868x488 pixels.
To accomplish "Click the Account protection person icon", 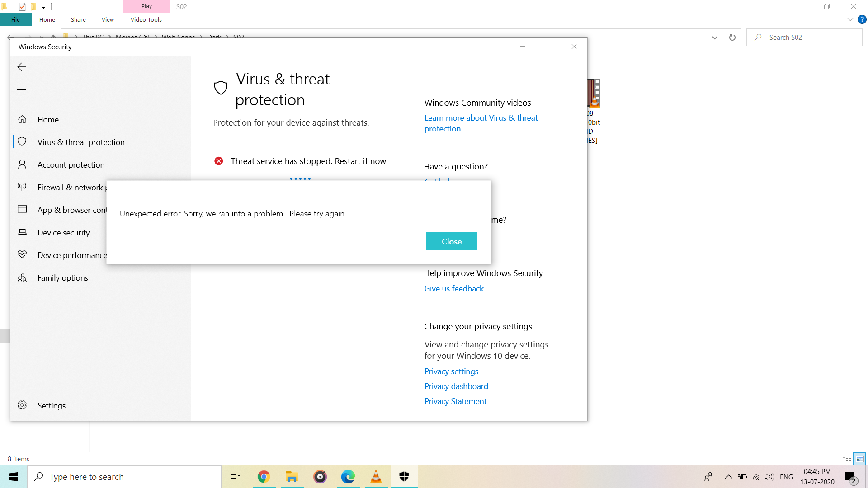I will coord(22,164).
